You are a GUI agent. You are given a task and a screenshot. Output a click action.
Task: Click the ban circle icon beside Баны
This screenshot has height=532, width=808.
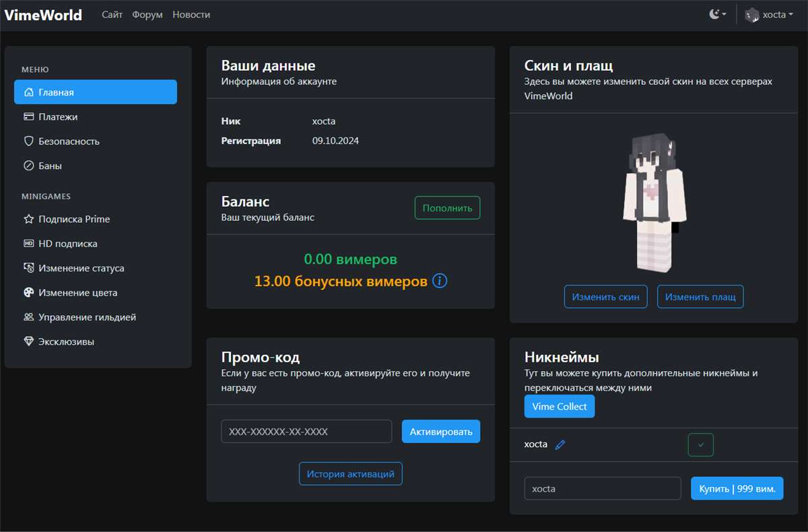click(x=28, y=166)
